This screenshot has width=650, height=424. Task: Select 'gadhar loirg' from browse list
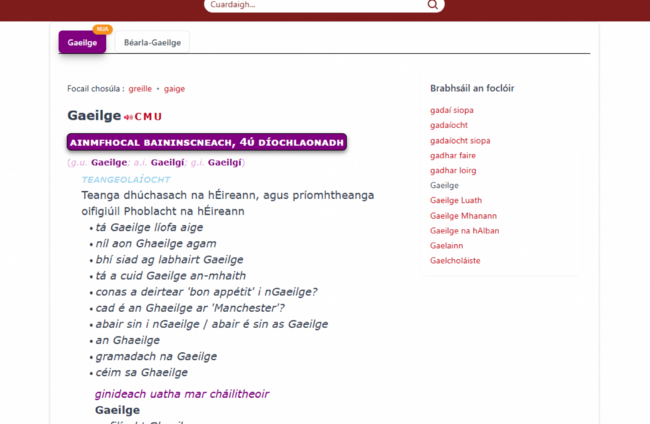tap(453, 170)
